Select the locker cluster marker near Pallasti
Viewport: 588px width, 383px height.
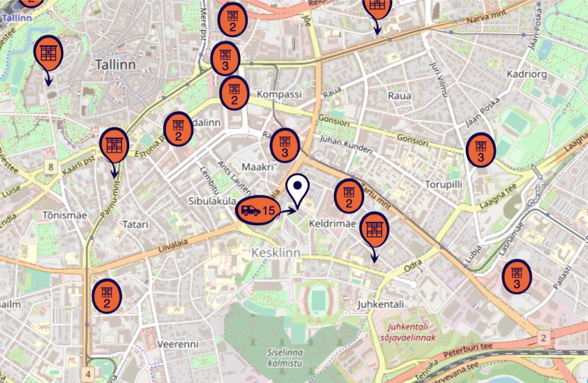(x=516, y=277)
